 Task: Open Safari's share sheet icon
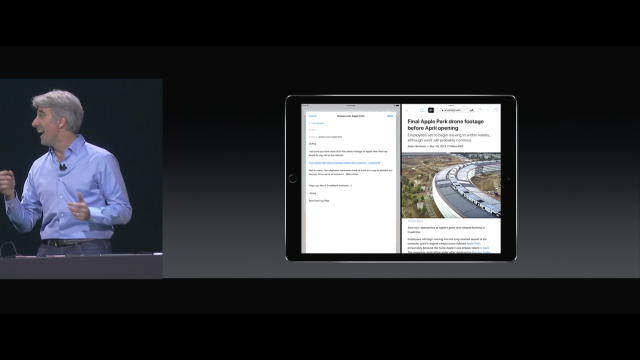[480, 110]
